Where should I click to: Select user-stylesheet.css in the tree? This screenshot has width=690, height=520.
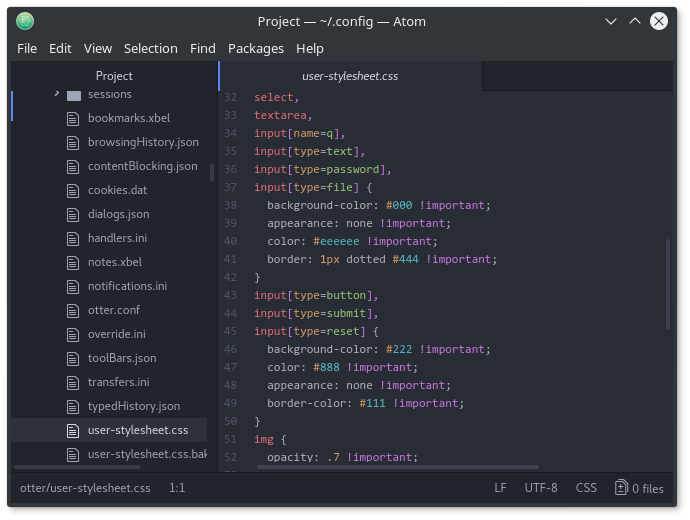pyautogui.click(x=138, y=430)
